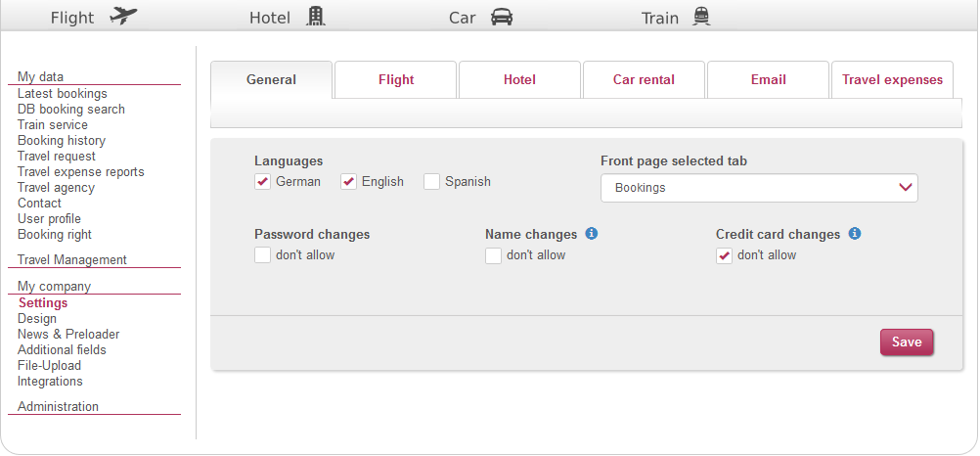Click the airplane icon next to Flight
This screenshot has height=456, width=980.
click(123, 17)
